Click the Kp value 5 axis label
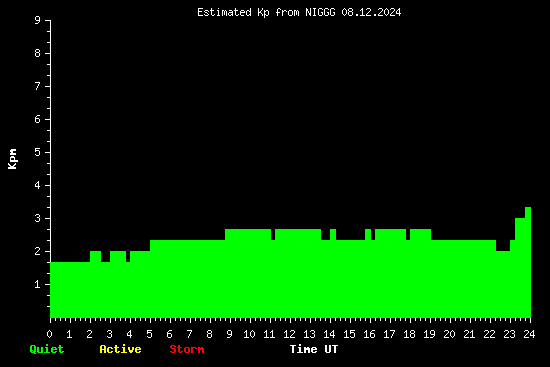Screen dimensions: 550x367 [38, 152]
